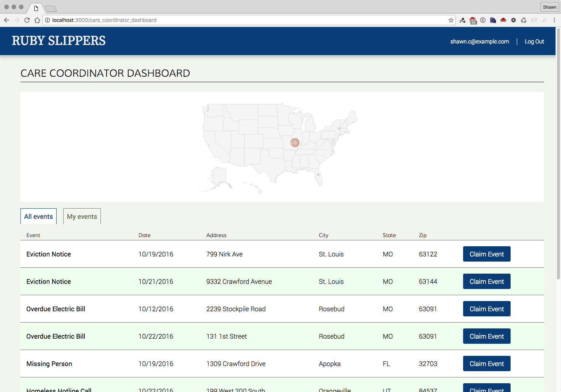Click the Florida marker on the map
The width and height of the screenshot is (561, 392).
(x=318, y=175)
